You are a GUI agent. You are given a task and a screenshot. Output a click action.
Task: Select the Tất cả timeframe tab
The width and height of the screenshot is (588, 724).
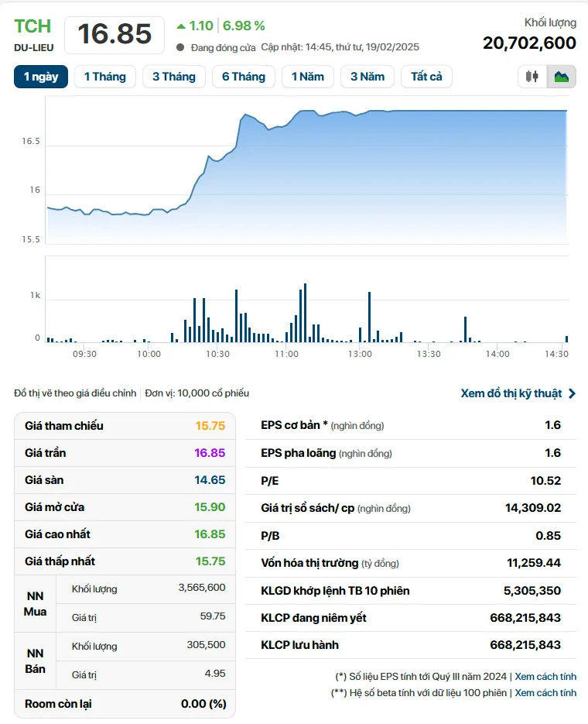click(x=426, y=77)
